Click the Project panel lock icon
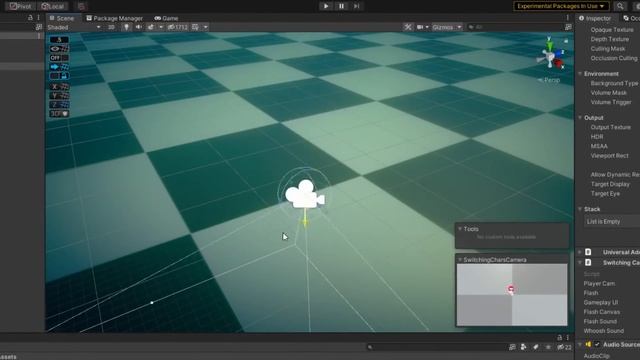Image resolution: width=640 pixels, height=360 pixels. [560, 337]
